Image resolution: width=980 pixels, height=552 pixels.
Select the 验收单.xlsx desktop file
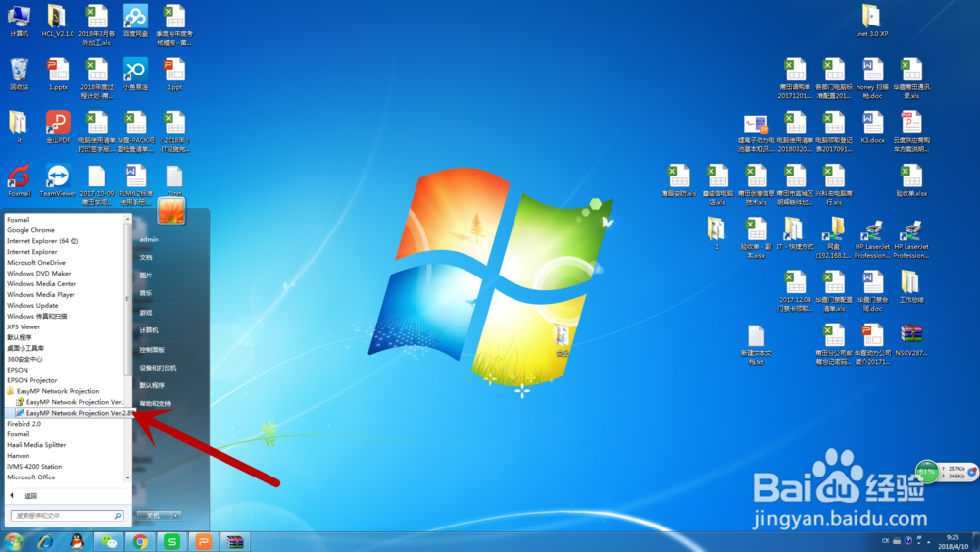click(x=911, y=180)
